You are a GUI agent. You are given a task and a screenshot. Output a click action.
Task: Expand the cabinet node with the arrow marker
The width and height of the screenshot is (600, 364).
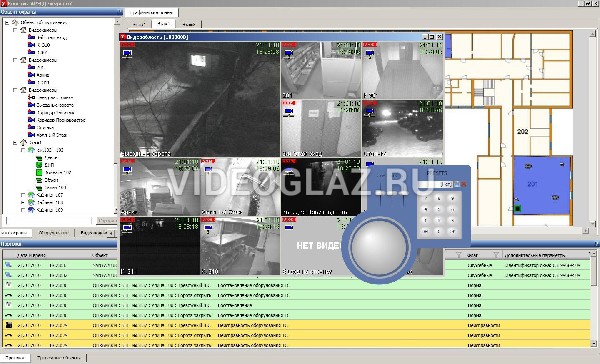coord(23,202)
